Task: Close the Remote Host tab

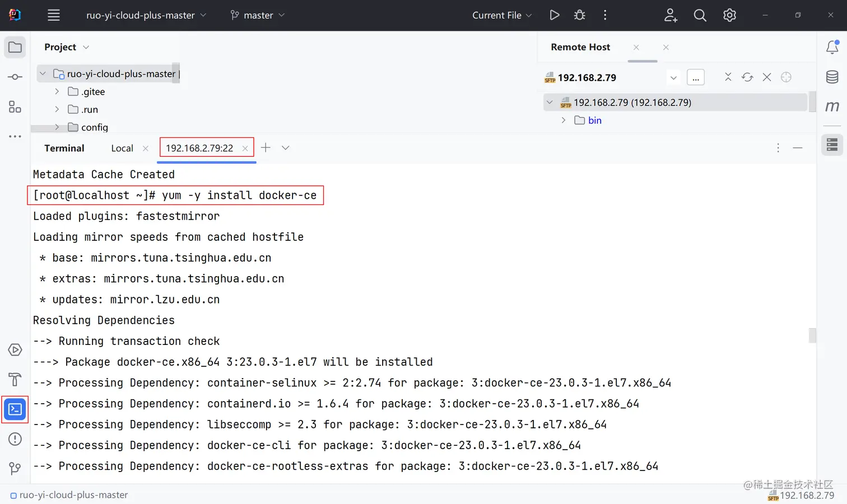Action: [x=636, y=48]
